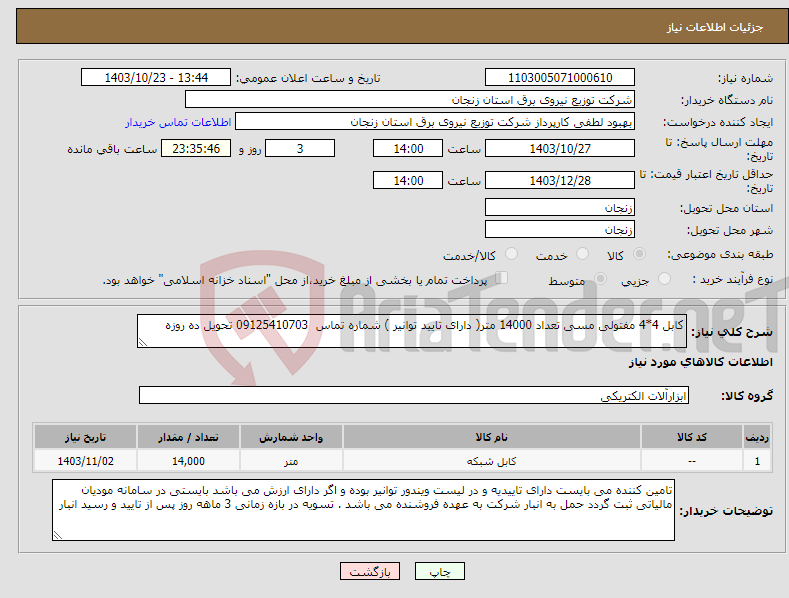Click the جزئیات اطلاعات نیاز header title
This screenshot has height=598, width=789.
coord(715,27)
